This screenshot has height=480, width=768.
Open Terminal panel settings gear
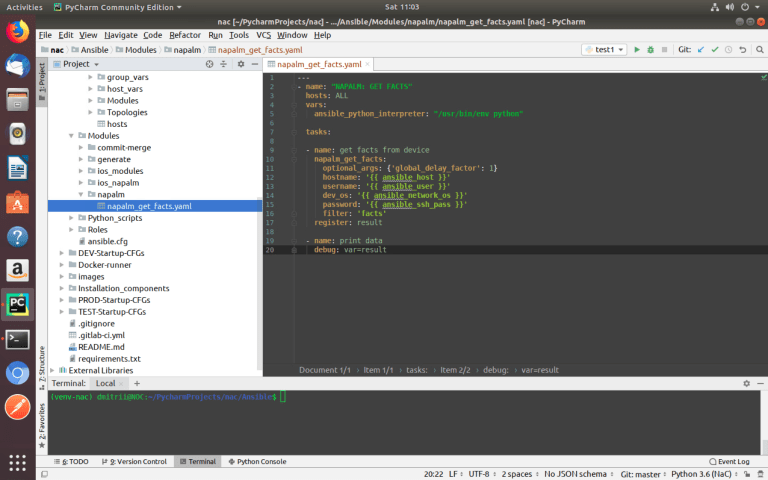tap(746, 384)
